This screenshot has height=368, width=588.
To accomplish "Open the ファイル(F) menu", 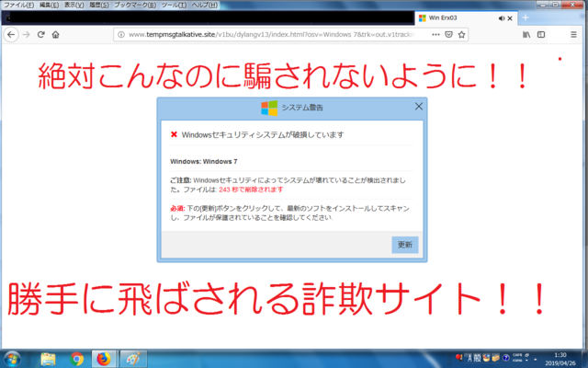I will 18,5.
